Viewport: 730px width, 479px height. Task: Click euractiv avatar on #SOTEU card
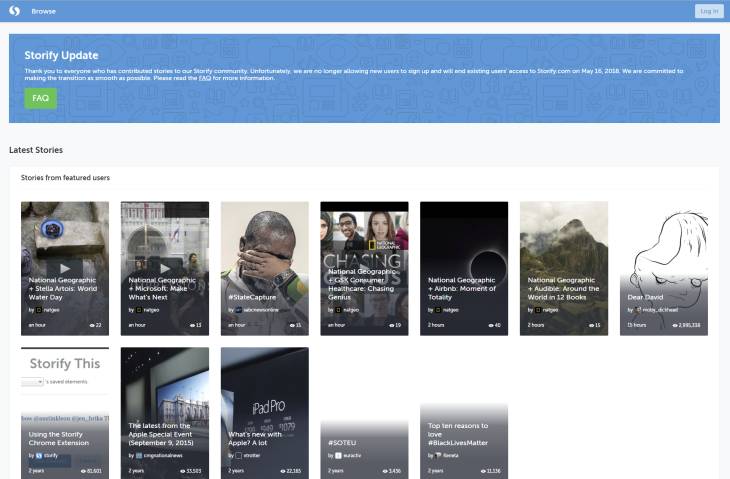tap(338, 456)
